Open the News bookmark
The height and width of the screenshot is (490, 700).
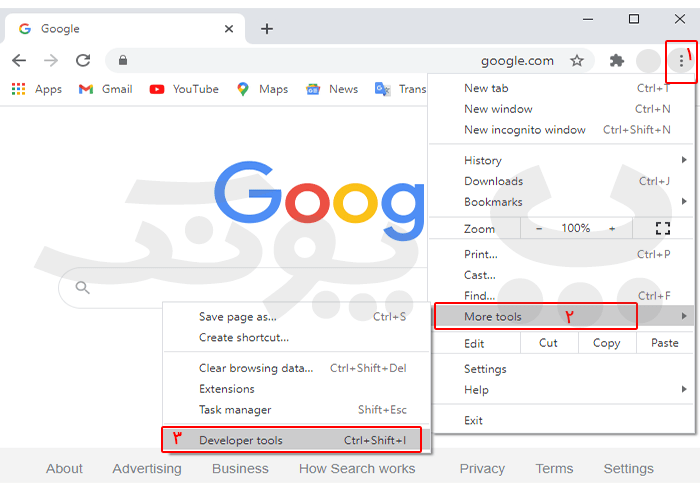coord(332,89)
